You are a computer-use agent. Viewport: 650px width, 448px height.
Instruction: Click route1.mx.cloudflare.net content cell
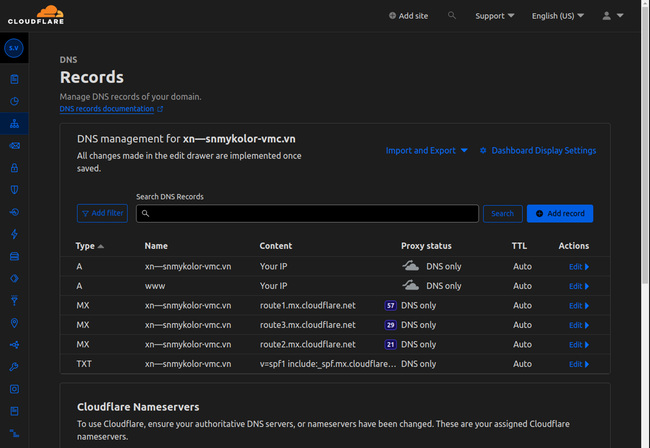pyautogui.click(x=308, y=305)
